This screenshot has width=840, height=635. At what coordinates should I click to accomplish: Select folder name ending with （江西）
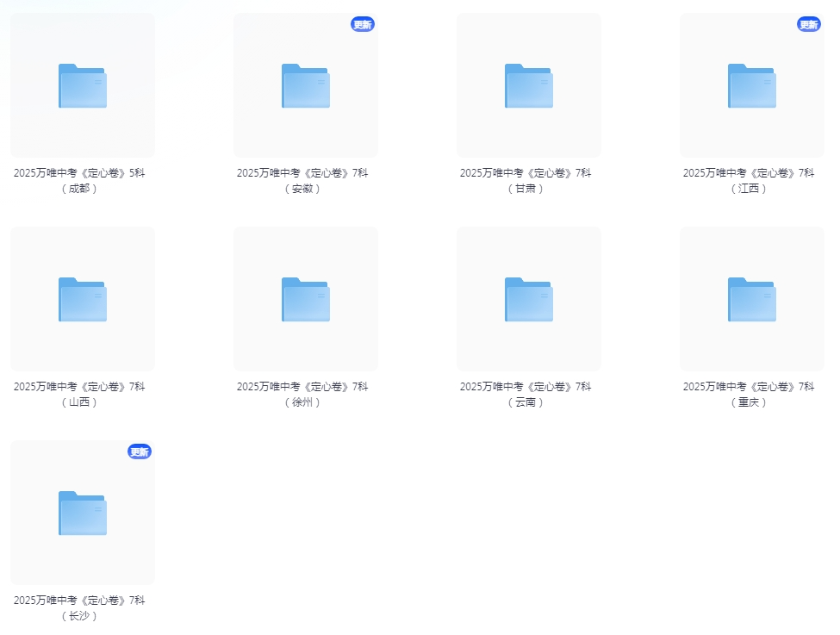tap(749, 181)
